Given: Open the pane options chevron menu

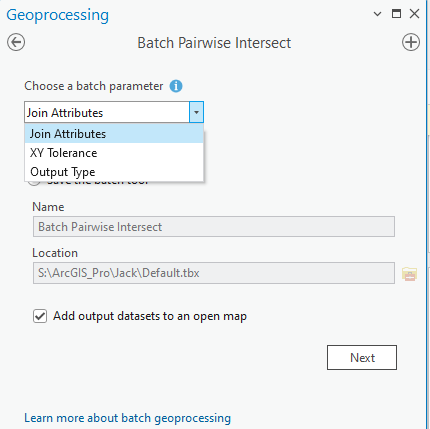Looking at the screenshot, I should tap(377, 14).
